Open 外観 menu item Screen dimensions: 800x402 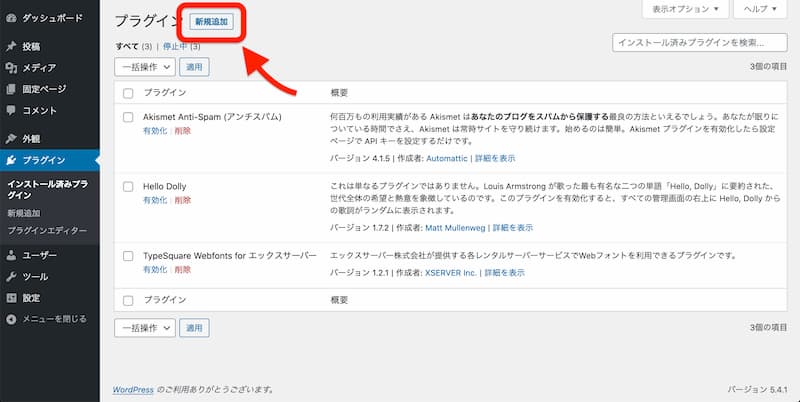[31, 138]
